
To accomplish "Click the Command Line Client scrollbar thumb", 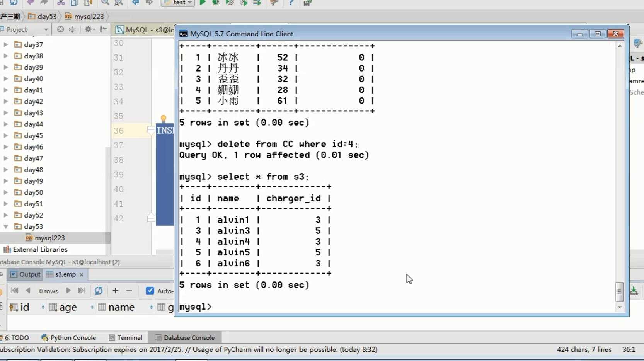I will [619, 292].
